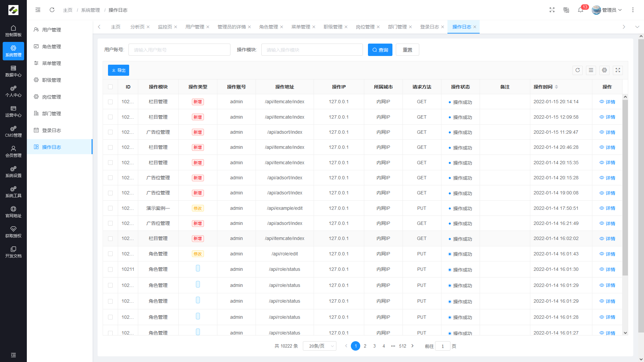Image resolution: width=644 pixels, height=362 pixels.
Task: Open the 20条/页 page size dropdown
Action: click(319, 346)
